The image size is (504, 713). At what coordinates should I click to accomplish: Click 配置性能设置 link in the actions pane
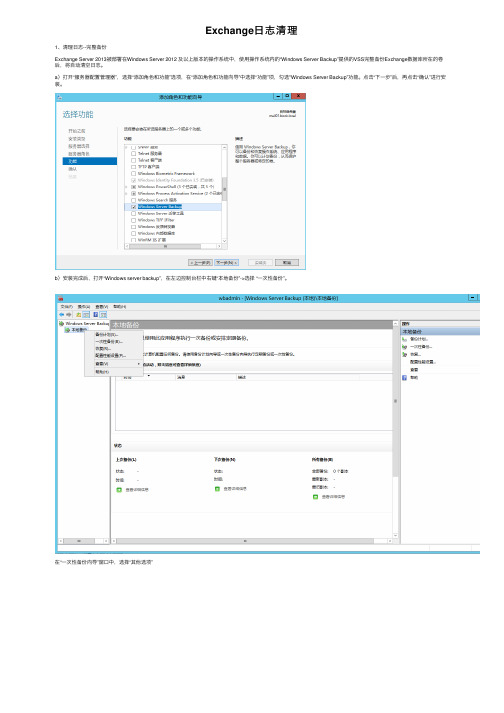coord(423,362)
